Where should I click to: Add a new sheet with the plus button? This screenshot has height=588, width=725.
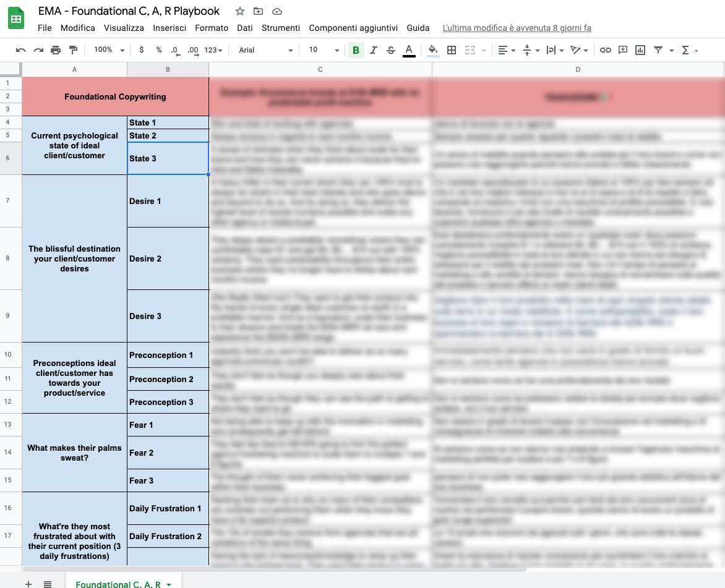pyautogui.click(x=28, y=584)
